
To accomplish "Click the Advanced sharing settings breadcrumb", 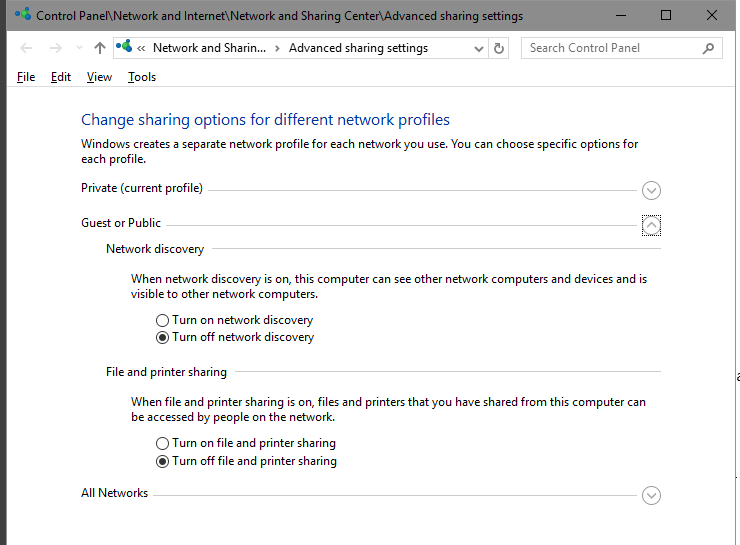I will (358, 48).
